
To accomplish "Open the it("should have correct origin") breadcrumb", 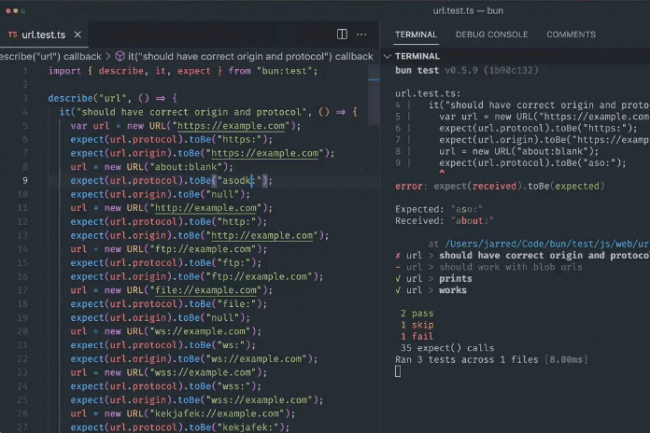I will tap(250, 57).
